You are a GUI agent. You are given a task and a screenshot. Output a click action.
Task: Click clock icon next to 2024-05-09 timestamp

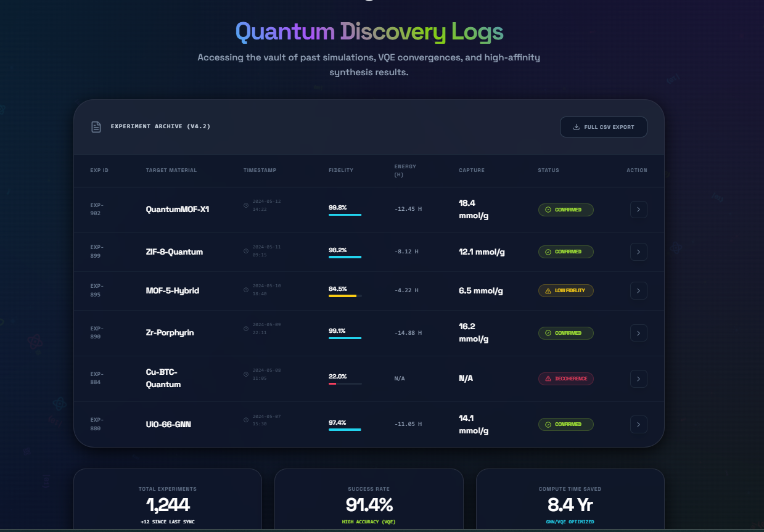(246, 329)
